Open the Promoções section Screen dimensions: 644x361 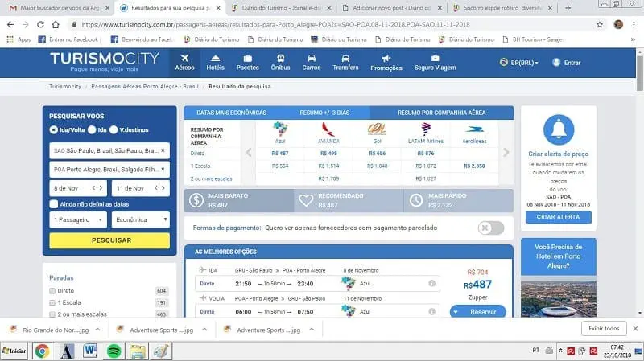(386, 63)
